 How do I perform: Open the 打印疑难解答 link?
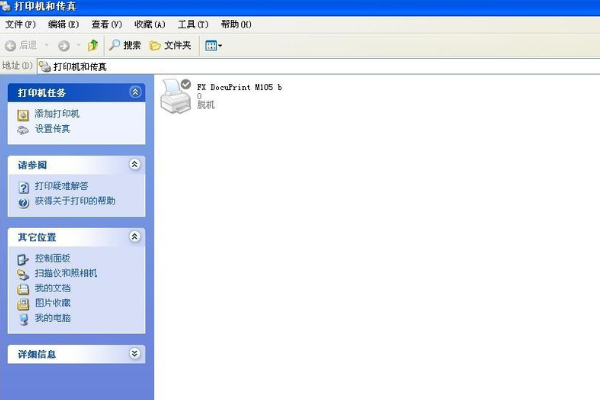tap(62, 186)
